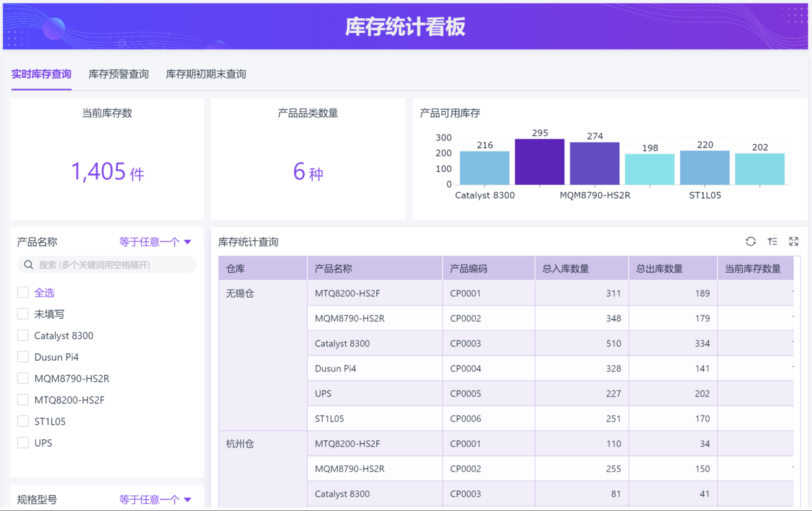Open the 等于任意一个 dropdown for 规格型号
This screenshot has height=511, width=812.
point(156,499)
